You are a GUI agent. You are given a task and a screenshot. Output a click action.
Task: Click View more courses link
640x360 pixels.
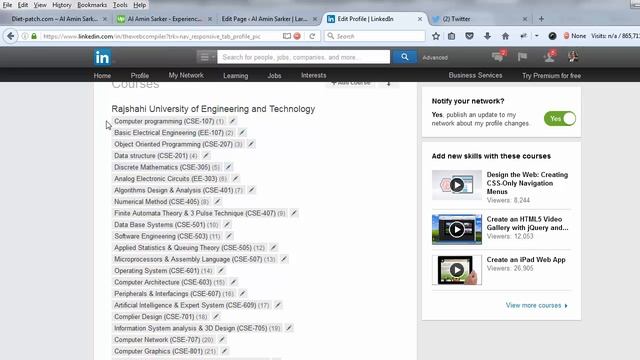tap(536, 305)
